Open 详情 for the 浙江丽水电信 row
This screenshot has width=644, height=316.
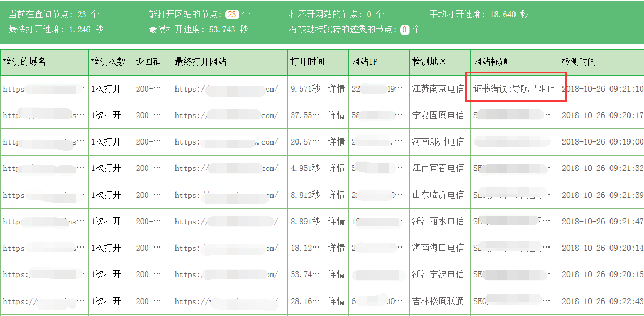coord(336,221)
